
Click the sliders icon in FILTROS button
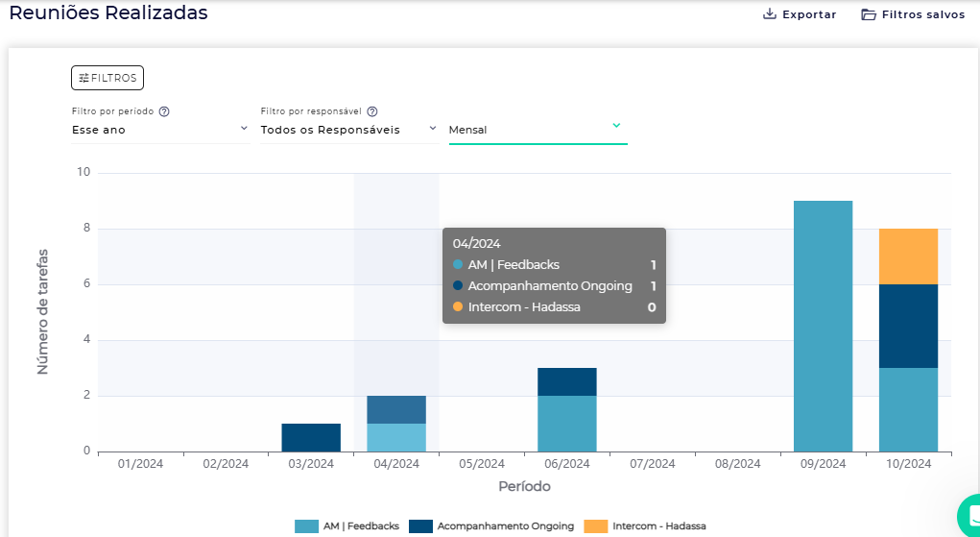pos(84,78)
